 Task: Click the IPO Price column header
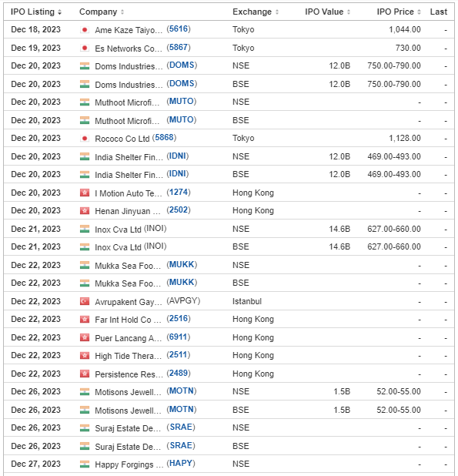coord(395,12)
